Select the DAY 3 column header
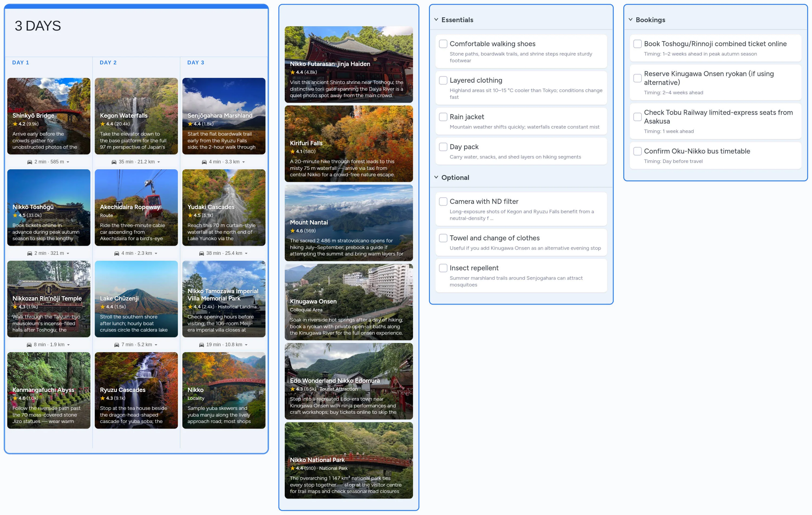This screenshot has height=515, width=812. [196, 62]
